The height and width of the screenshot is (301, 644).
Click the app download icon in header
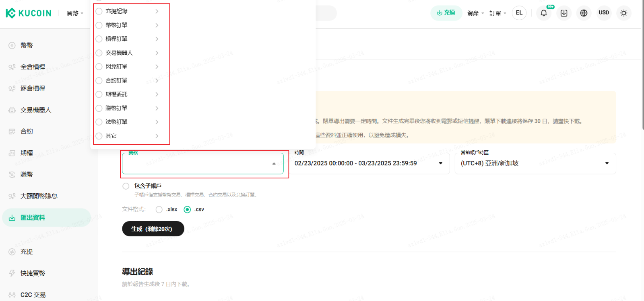(x=564, y=13)
